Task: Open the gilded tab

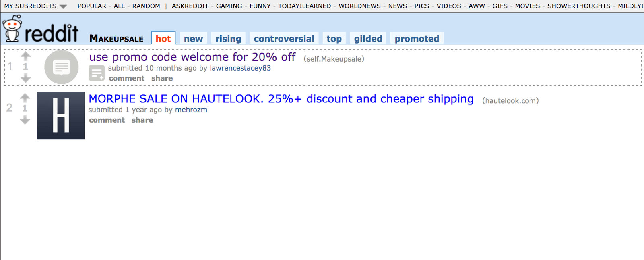Action: click(x=368, y=39)
